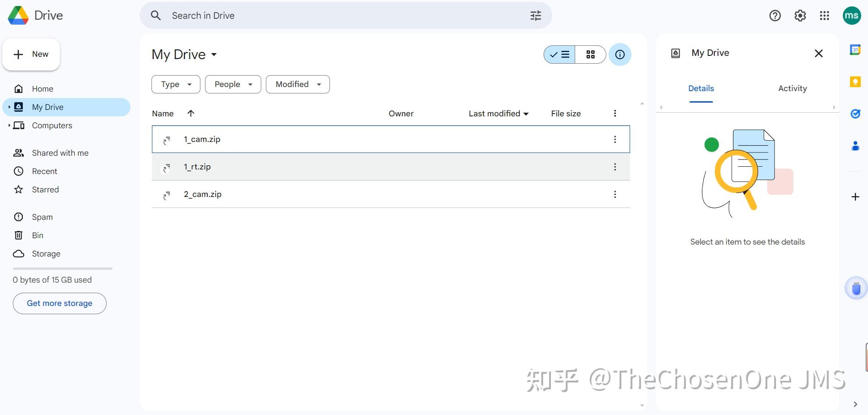Open the Drive home logo
Screen dimensions: 868x415
tap(35, 15)
